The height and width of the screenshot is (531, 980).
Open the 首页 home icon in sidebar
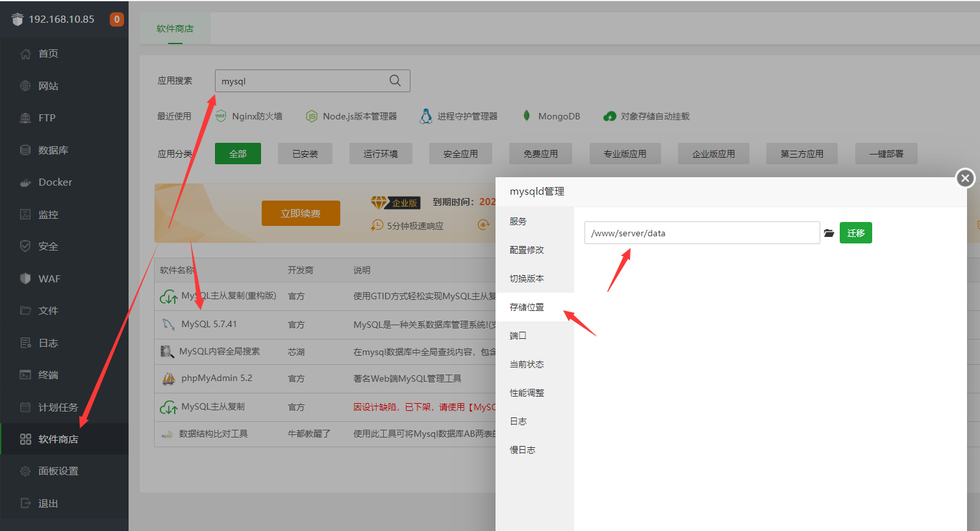click(x=25, y=54)
